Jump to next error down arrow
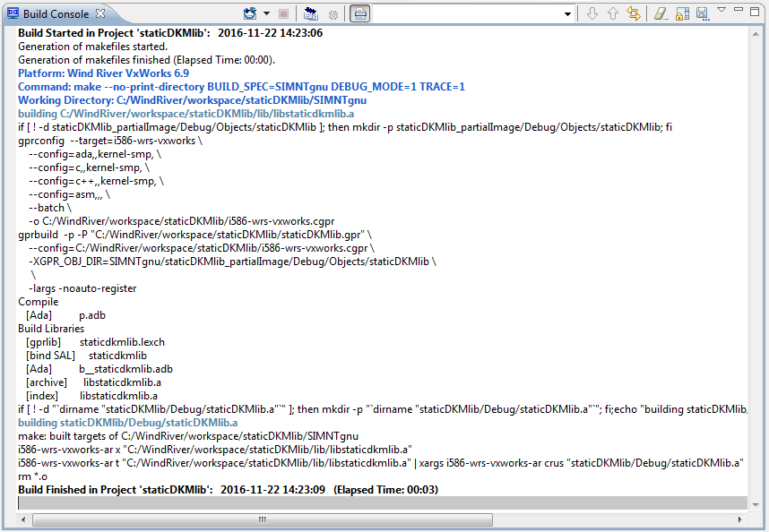This screenshot has width=769, height=532. pyautogui.click(x=592, y=13)
